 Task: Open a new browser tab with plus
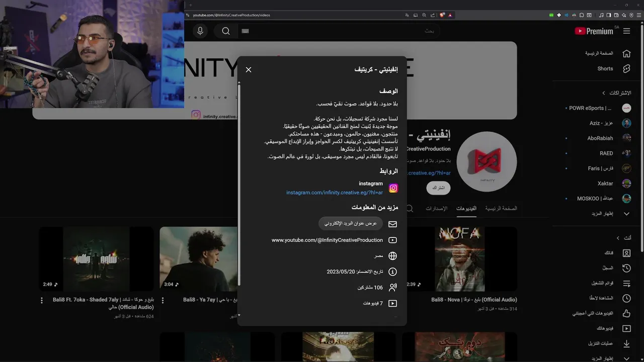coord(190,5)
